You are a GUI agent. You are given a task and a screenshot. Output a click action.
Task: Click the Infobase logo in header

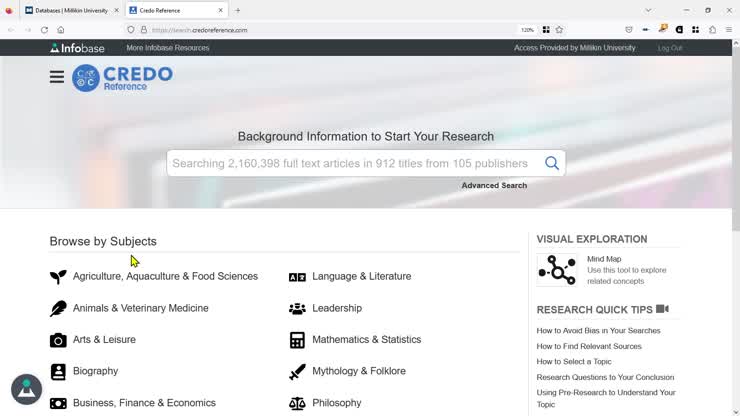77,48
